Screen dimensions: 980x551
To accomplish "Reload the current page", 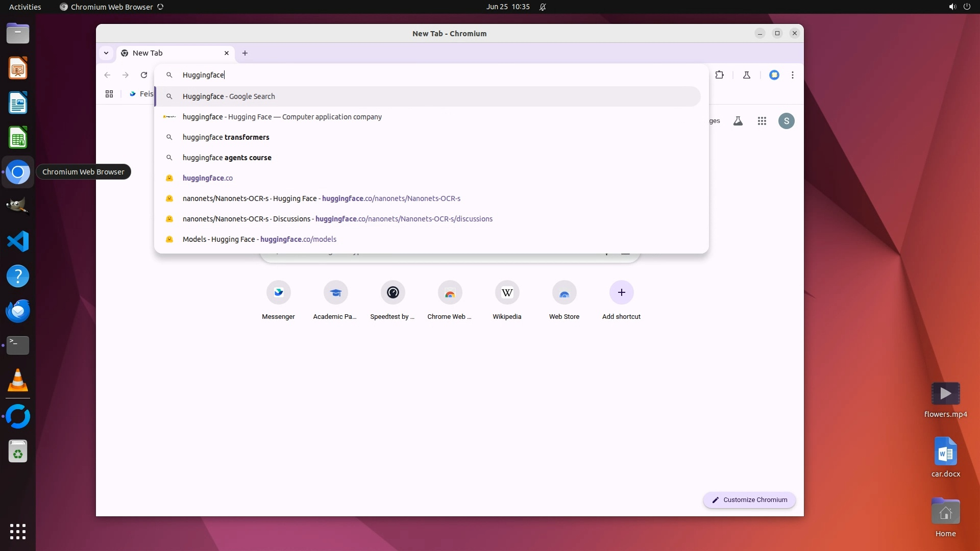I will coord(144,75).
